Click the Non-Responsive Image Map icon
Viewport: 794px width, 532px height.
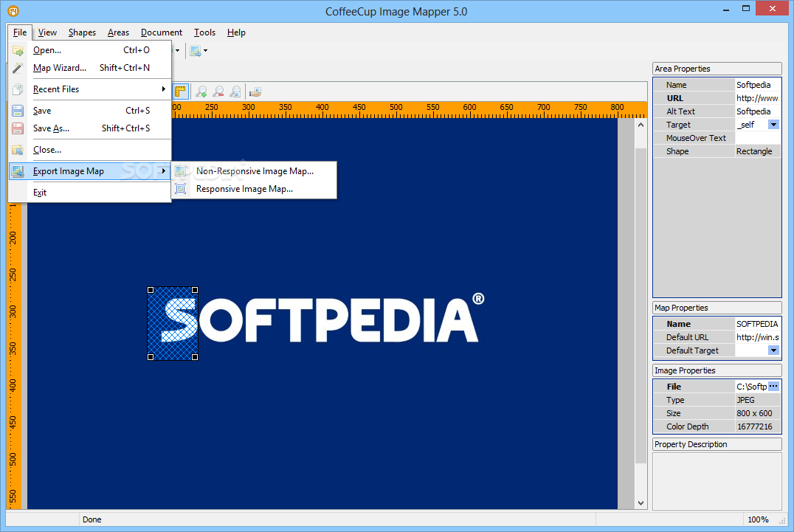(181, 171)
